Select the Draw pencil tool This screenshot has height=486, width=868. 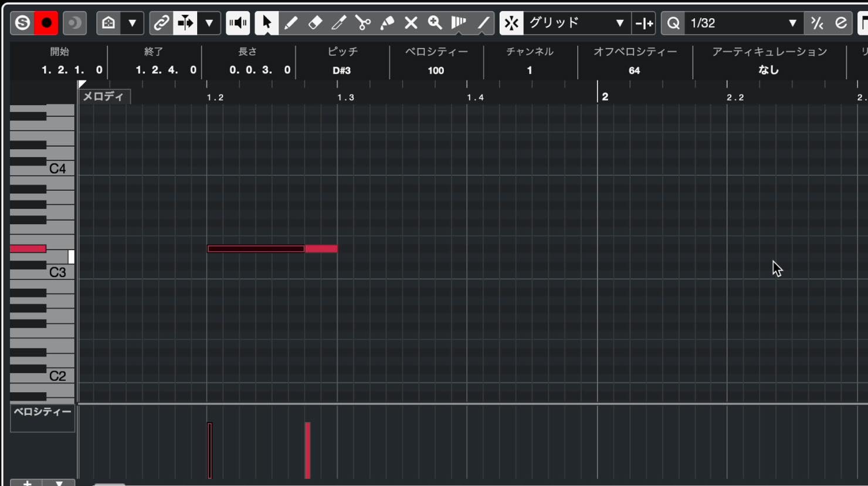(291, 23)
